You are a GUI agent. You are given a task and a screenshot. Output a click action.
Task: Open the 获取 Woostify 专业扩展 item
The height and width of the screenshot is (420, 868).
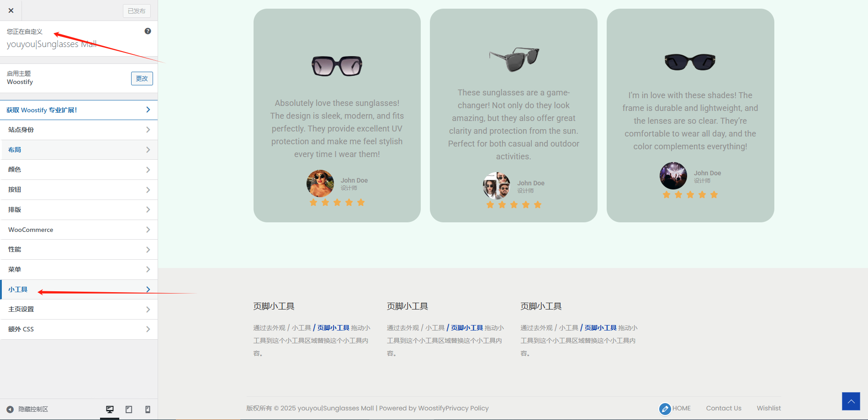79,110
